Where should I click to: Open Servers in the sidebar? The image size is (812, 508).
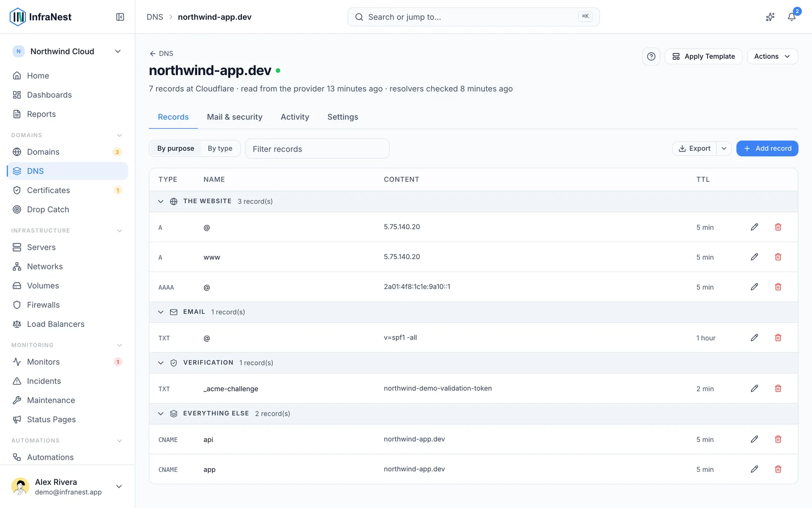[x=67, y=247]
